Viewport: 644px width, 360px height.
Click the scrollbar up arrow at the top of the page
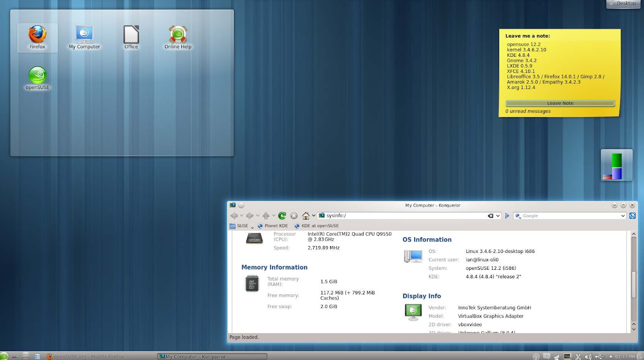click(x=634, y=234)
